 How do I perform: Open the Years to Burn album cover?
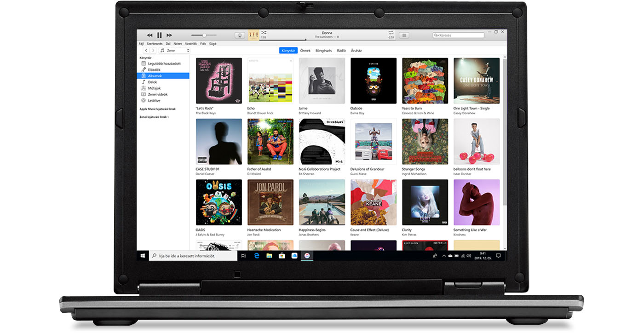pyautogui.click(x=425, y=80)
